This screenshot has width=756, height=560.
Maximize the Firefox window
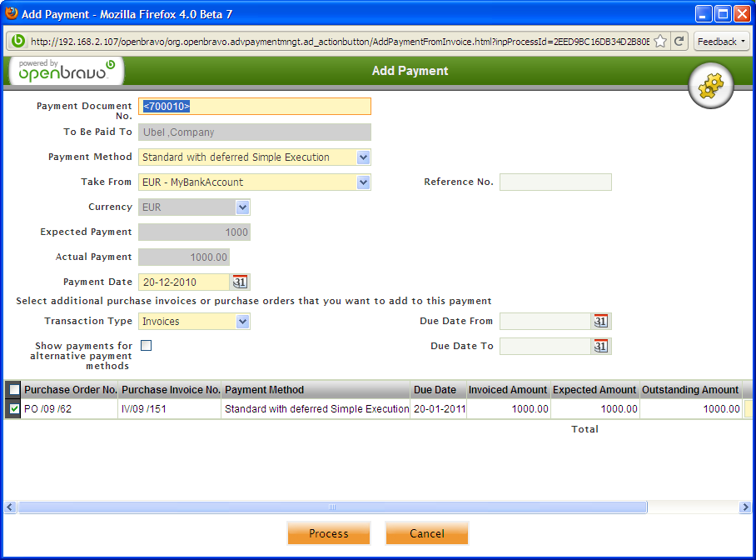(724, 14)
